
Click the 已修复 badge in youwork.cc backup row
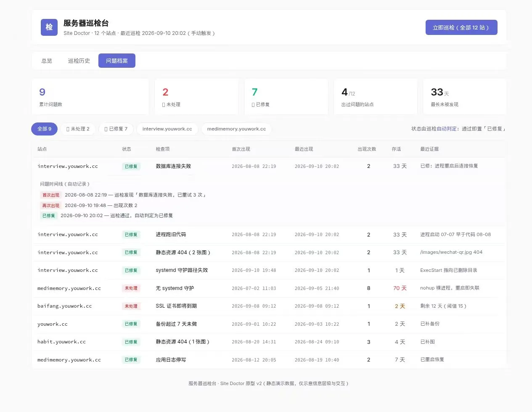pos(131,324)
